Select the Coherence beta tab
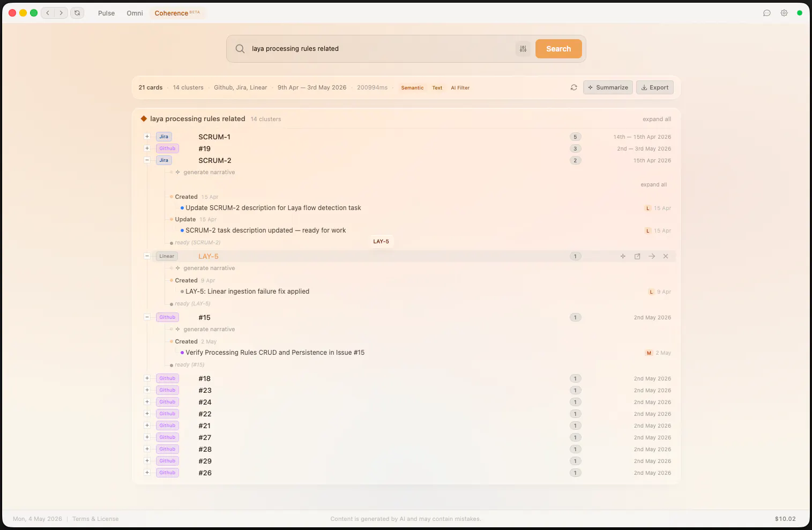The width and height of the screenshot is (812, 530). (177, 13)
